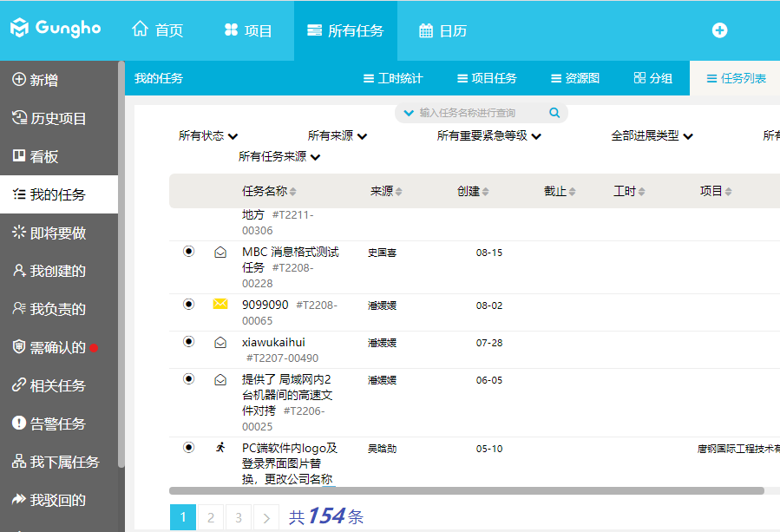Click the Gungho logo icon
The width and height of the screenshot is (780, 532).
pos(20,29)
